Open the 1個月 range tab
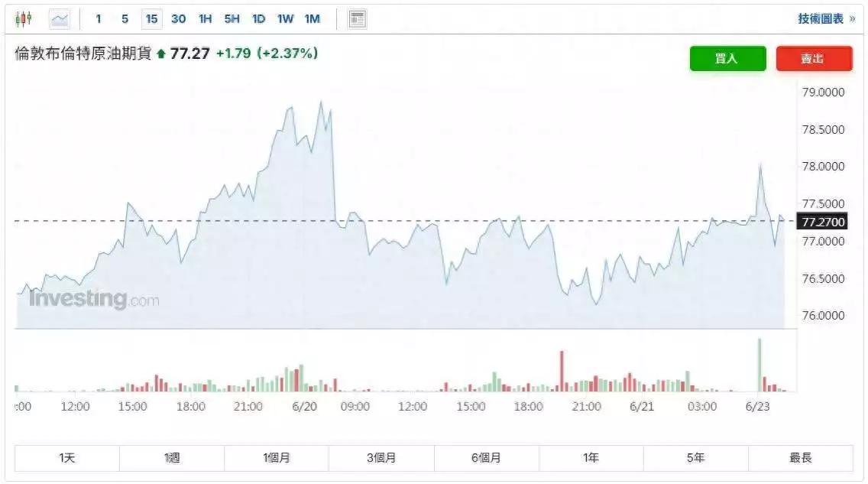This screenshot has height=484, width=868. pyautogui.click(x=277, y=458)
